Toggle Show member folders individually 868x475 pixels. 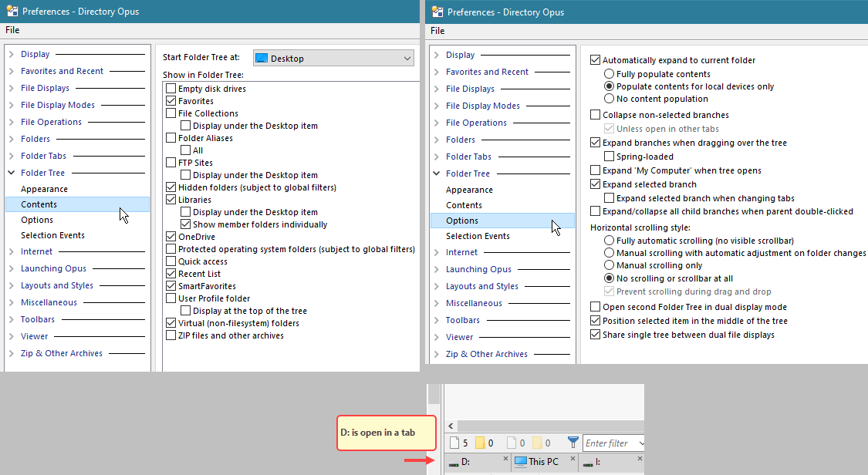click(186, 224)
